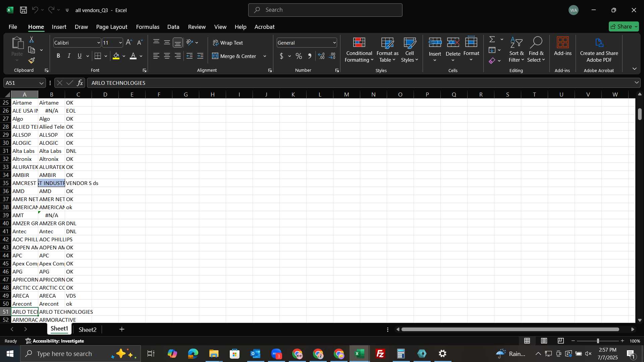This screenshot has height=362, width=644.
Task: Click the Search box in title bar
Action: coord(325,10)
